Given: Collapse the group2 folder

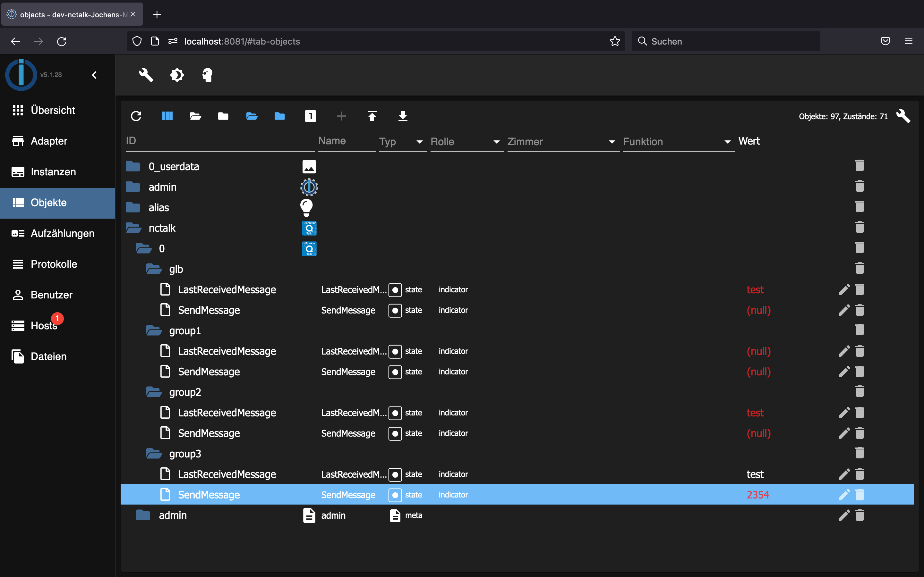Looking at the screenshot, I should (x=154, y=392).
